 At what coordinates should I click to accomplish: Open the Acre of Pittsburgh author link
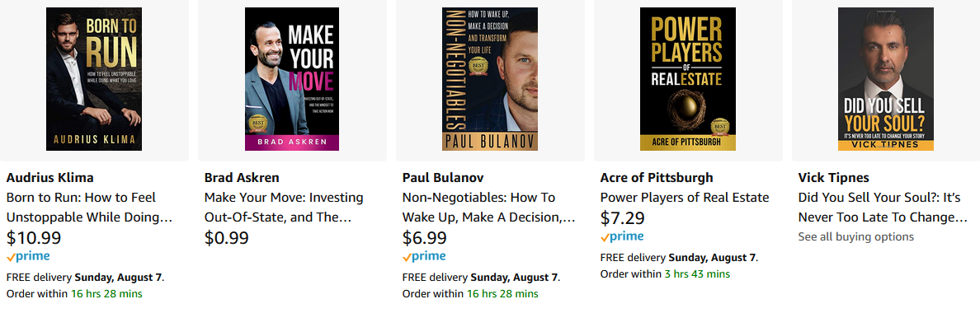click(x=657, y=178)
